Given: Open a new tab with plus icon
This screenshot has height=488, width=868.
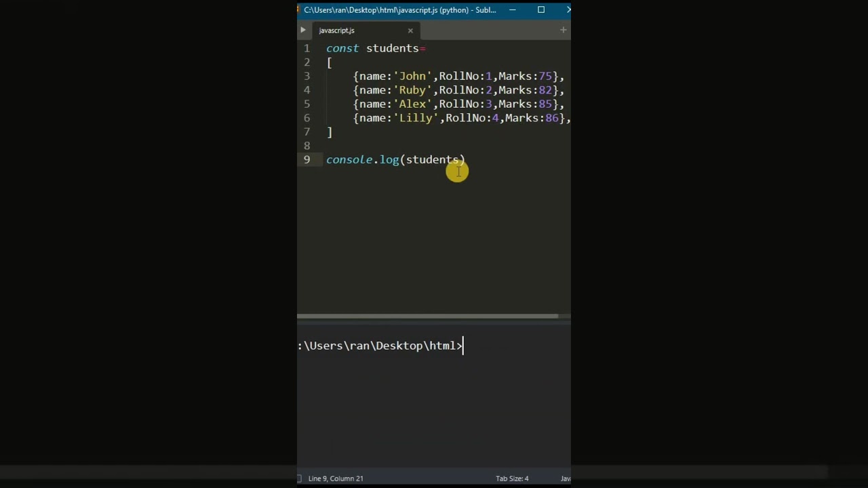Looking at the screenshot, I should pos(563,30).
